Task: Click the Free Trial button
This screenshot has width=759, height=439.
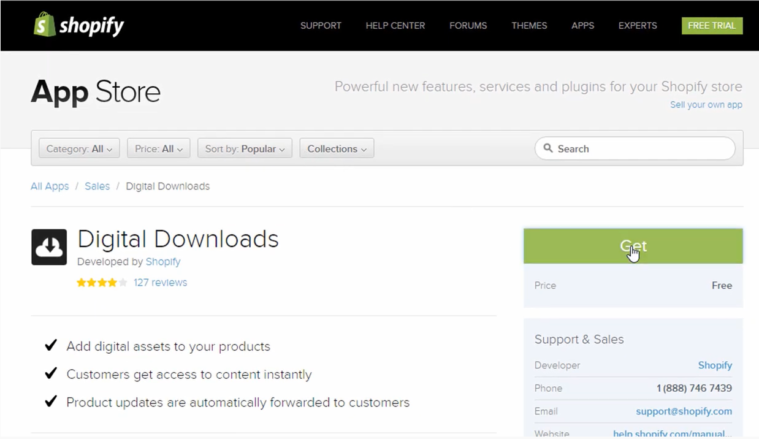Action: point(712,26)
